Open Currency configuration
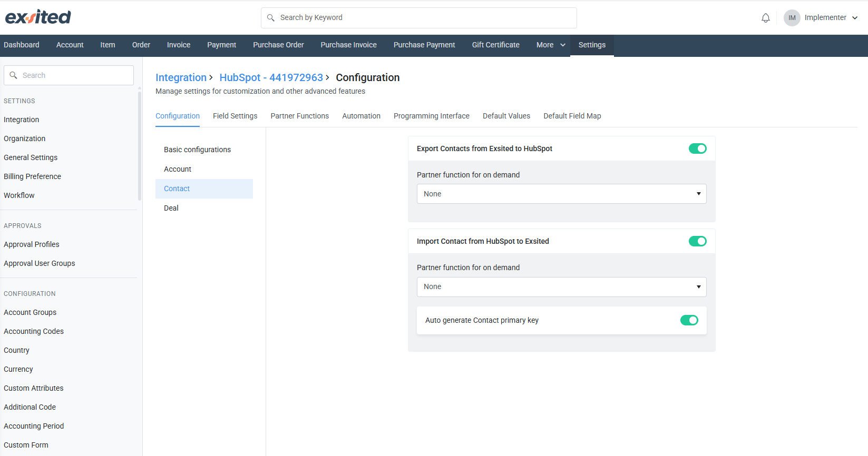Viewport: 868px width, 456px height. (18, 369)
